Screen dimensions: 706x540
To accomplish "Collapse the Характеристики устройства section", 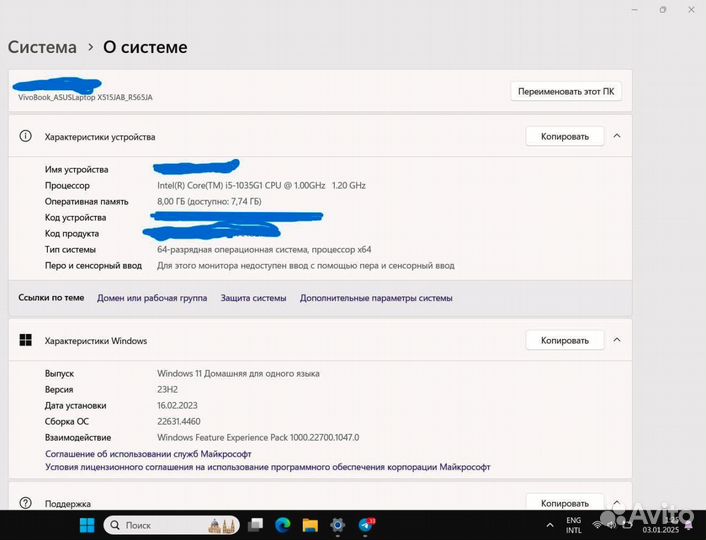I will coord(617,136).
